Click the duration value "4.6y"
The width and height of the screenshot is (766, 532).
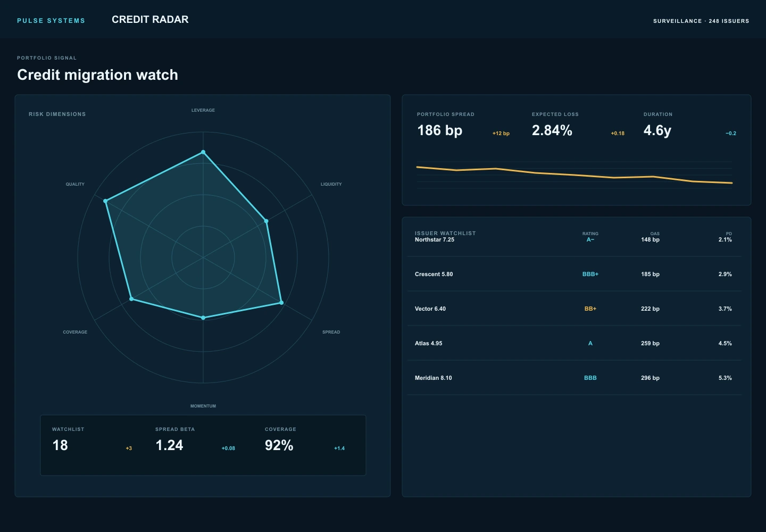pyautogui.click(x=657, y=130)
